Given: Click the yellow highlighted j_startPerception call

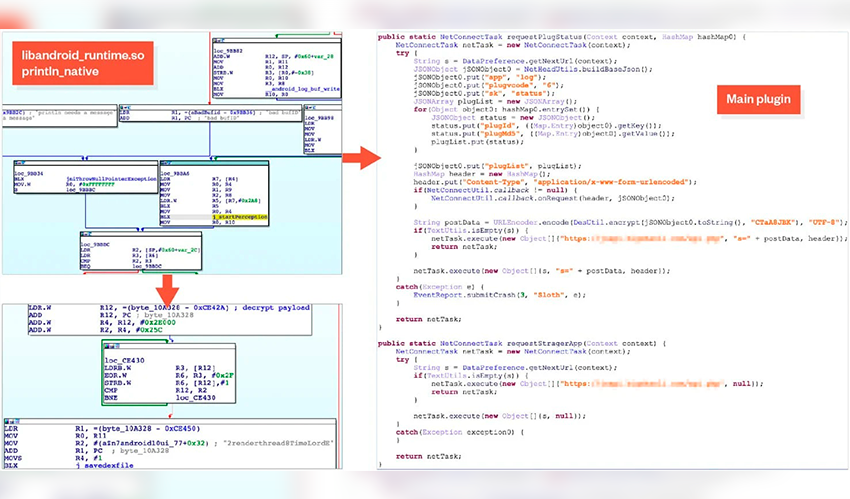Looking at the screenshot, I should [x=240, y=217].
